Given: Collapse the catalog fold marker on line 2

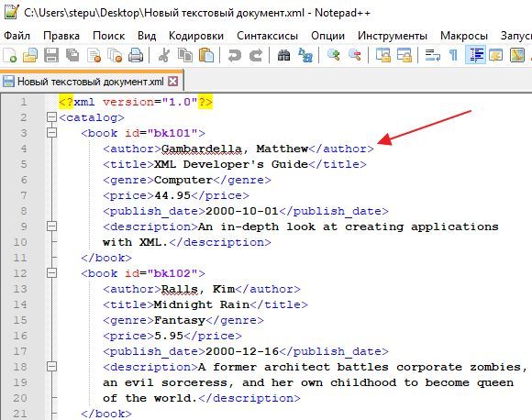Looking at the screenshot, I should coord(51,117).
